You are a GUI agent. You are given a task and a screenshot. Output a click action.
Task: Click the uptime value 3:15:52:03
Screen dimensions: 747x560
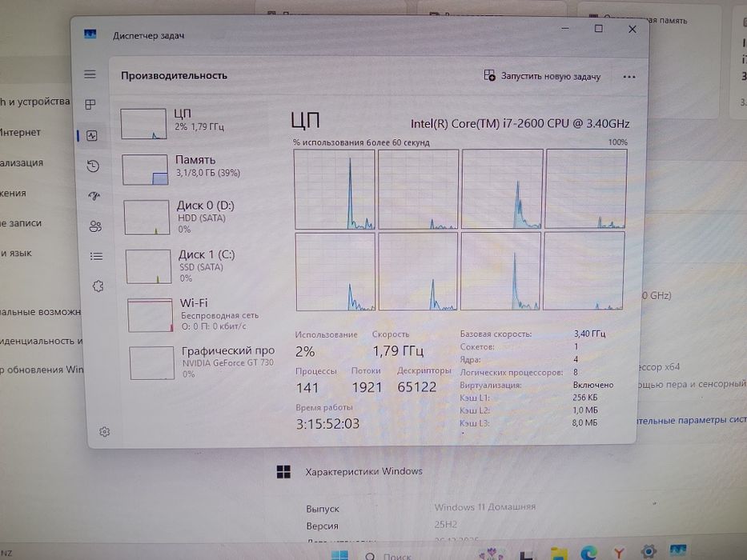pyautogui.click(x=327, y=424)
